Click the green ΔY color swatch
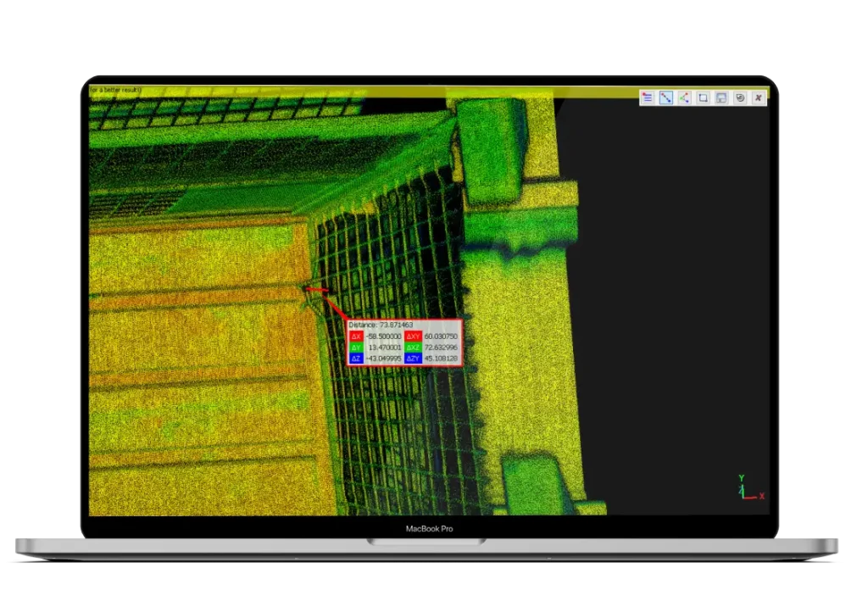This screenshot has height=601, width=868. (356, 347)
